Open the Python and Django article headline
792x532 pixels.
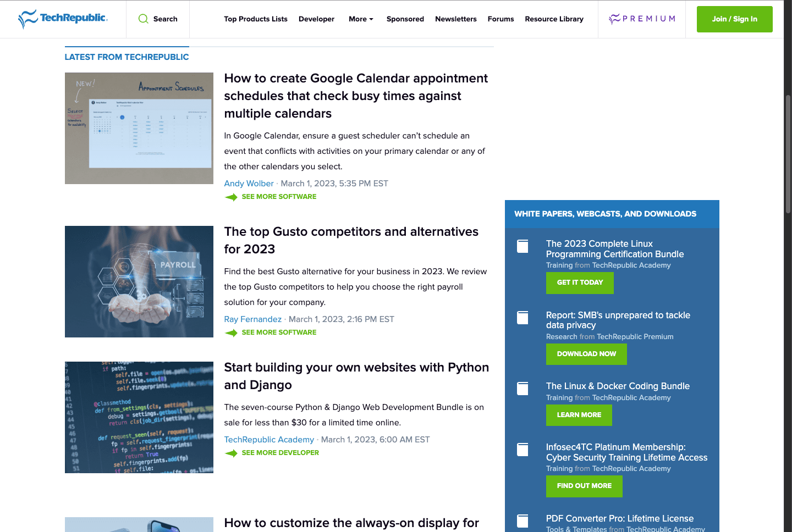(356, 376)
